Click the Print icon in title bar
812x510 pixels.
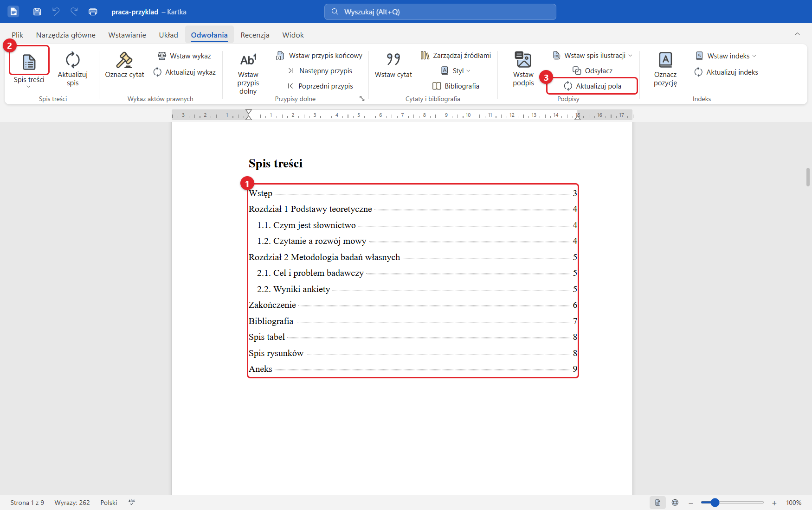[x=93, y=12]
